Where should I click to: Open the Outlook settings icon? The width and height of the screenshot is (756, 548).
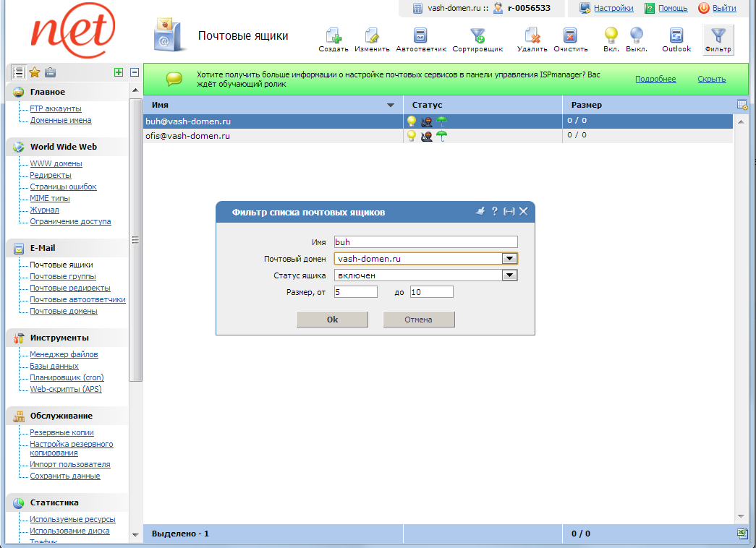(x=676, y=37)
